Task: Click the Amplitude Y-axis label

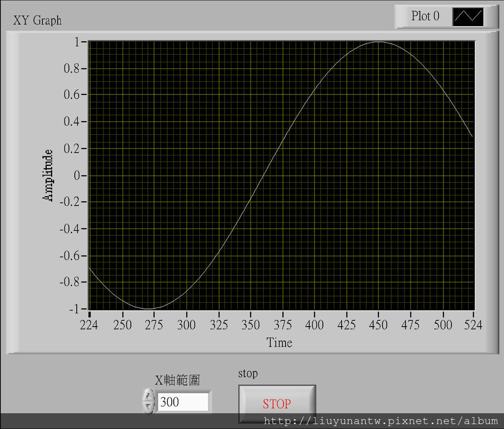Action: click(48, 175)
